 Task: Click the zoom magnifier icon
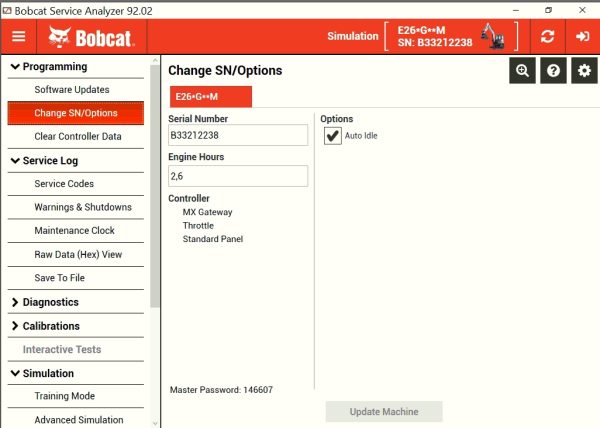[522, 70]
